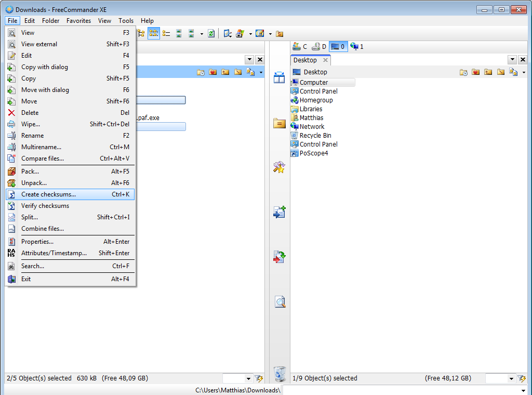Open the right pane tab list dropdown

click(x=512, y=60)
